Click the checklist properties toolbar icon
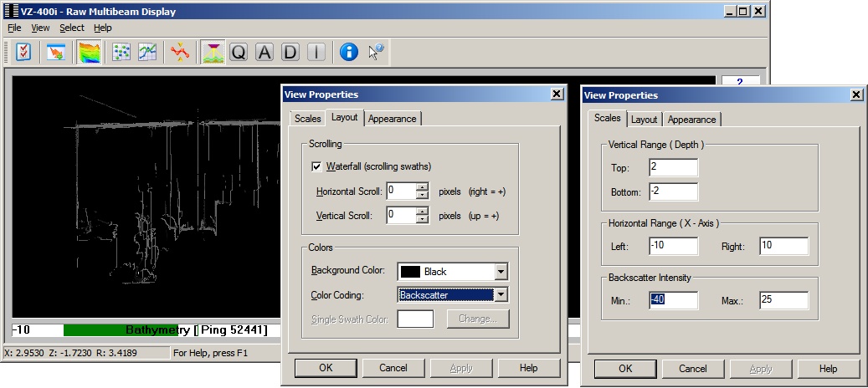This screenshot has width=868, height=388. point(23,52)
